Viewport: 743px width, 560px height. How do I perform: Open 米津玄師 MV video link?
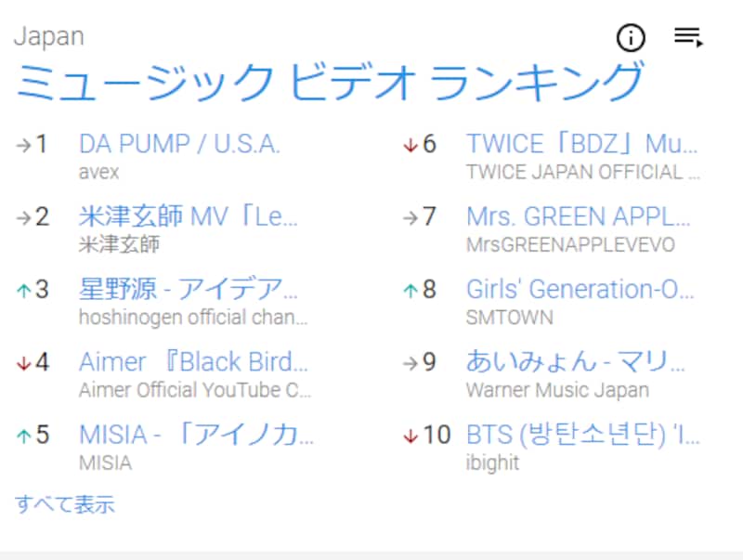[189, 217]
